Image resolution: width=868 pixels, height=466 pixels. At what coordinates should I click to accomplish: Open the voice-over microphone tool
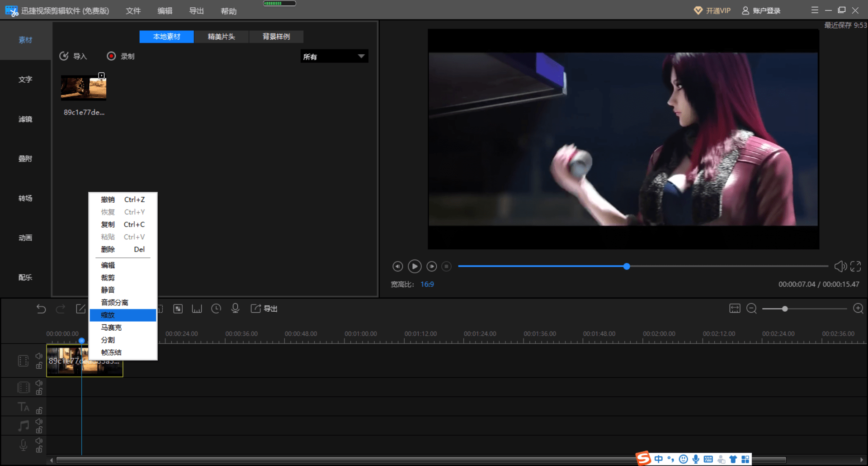tap(235, 309)
